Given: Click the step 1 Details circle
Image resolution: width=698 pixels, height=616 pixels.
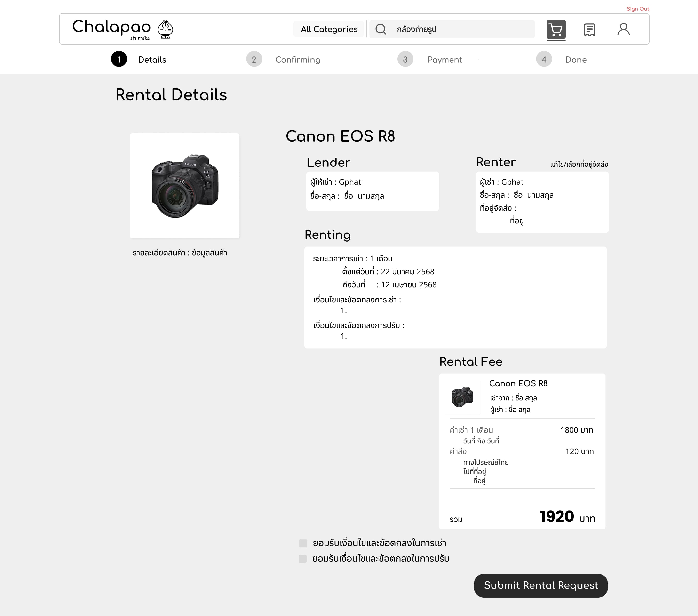Looking at the screenshot, I should (x=119, y=59).
